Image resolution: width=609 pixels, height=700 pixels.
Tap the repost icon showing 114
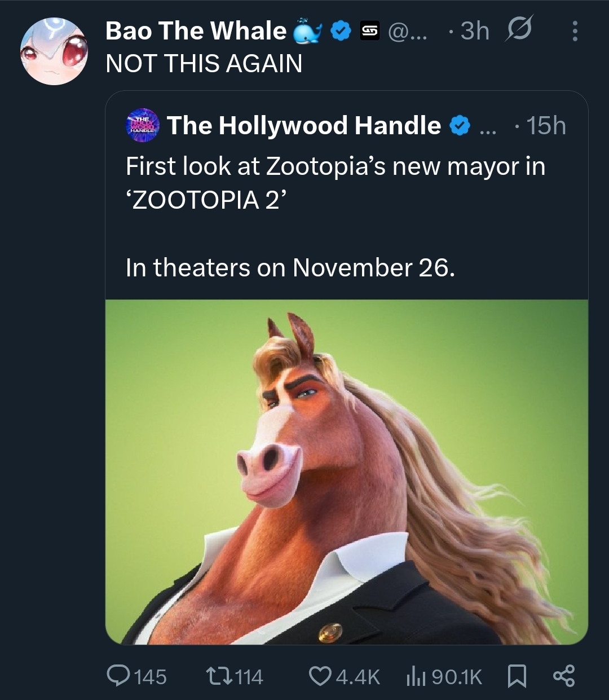click(x=217, y=676)
